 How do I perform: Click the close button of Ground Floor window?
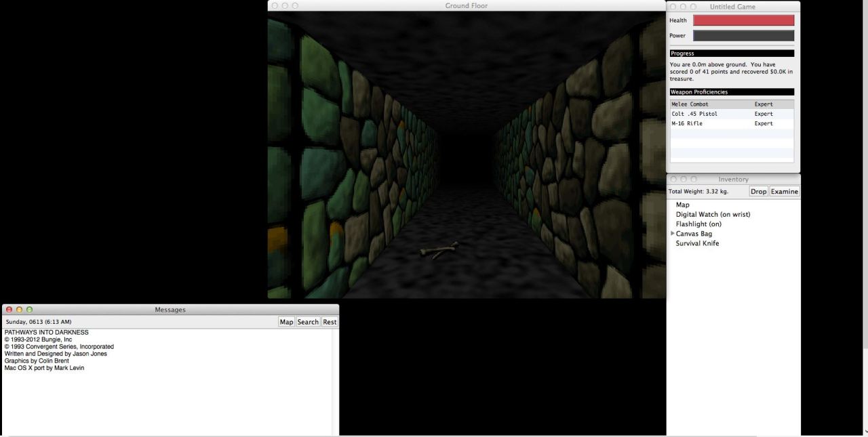pyautogui.click(x=275, y=6)
